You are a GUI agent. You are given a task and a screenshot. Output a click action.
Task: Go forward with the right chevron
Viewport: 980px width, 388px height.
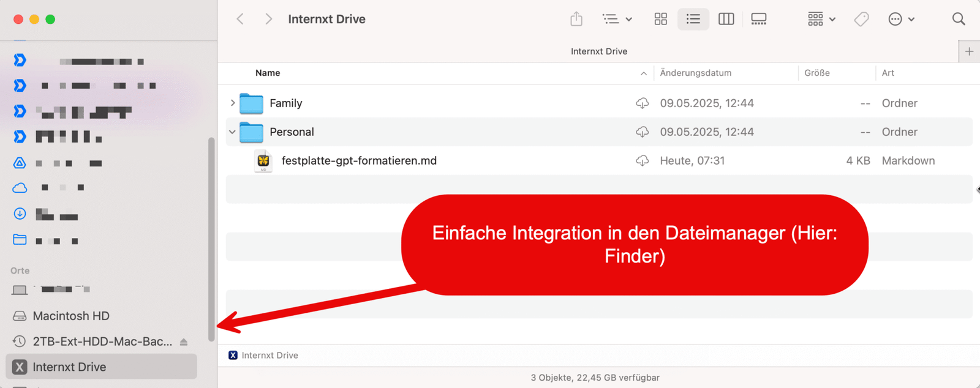[268, 19]
